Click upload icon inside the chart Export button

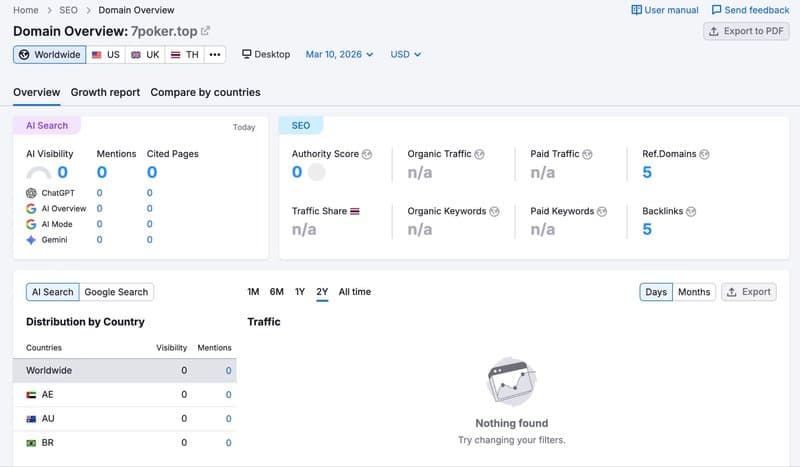(732, 292)
